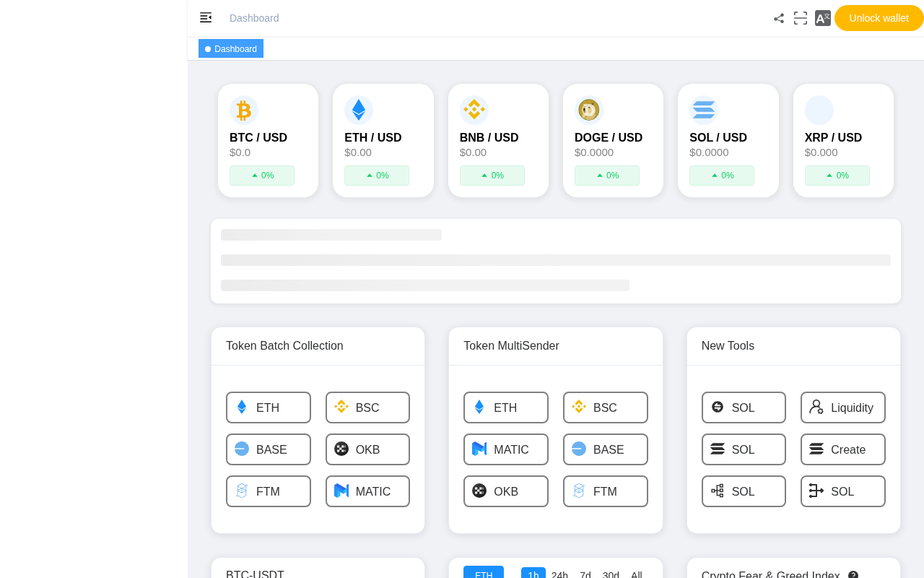Open help icon beside Crypto Fear & Greed Index
The height and width of the screenshot is (578, 924).
pyautogui.click(x=853, y=575)
